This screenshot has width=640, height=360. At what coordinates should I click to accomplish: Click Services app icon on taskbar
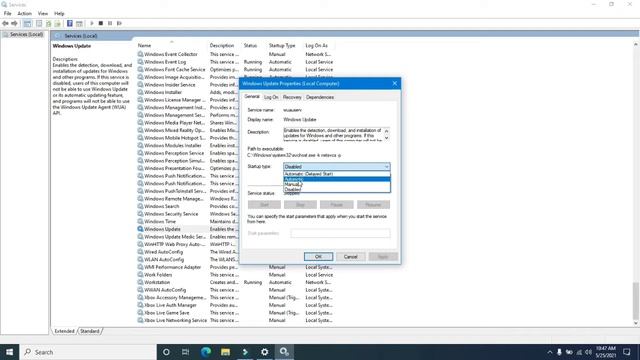(x=284, y=352)
